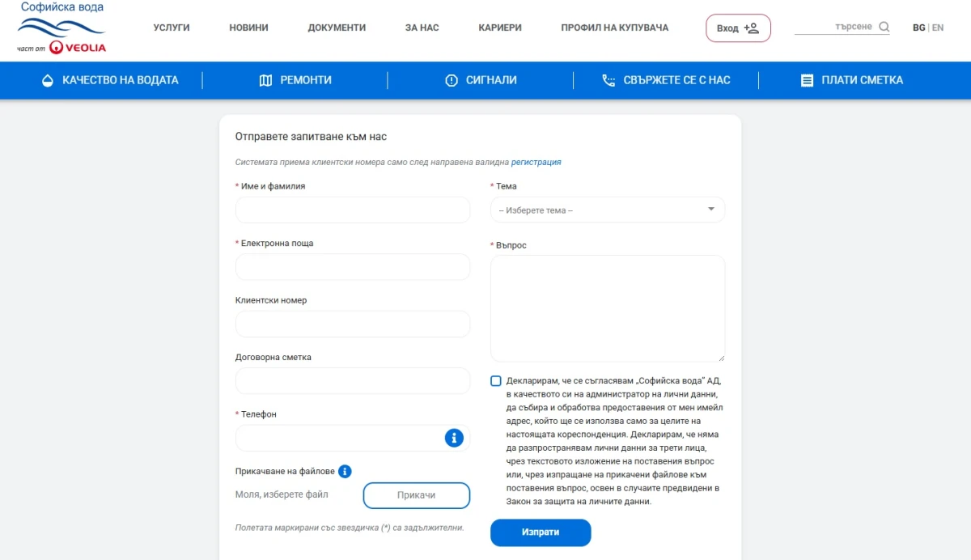
Task: Go to СИГНАЛИ section
Action: coord(481,80)
